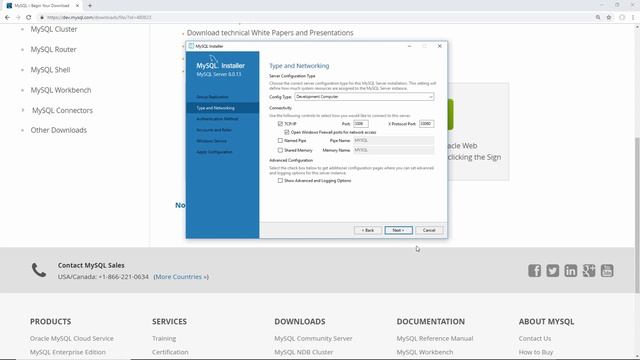Open the Facebook social icon
Image resolution: width=640 pixels, height=360 pixels.
(534, 271)
